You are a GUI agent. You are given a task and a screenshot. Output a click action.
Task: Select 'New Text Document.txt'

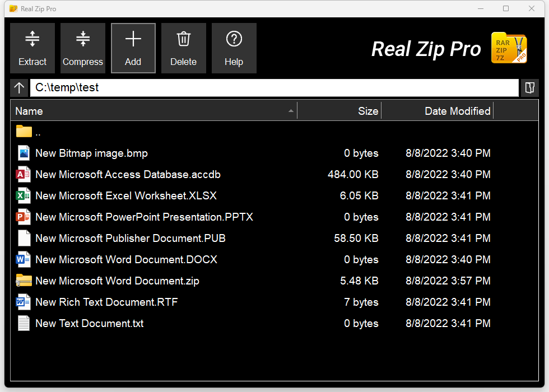point(90,324)
